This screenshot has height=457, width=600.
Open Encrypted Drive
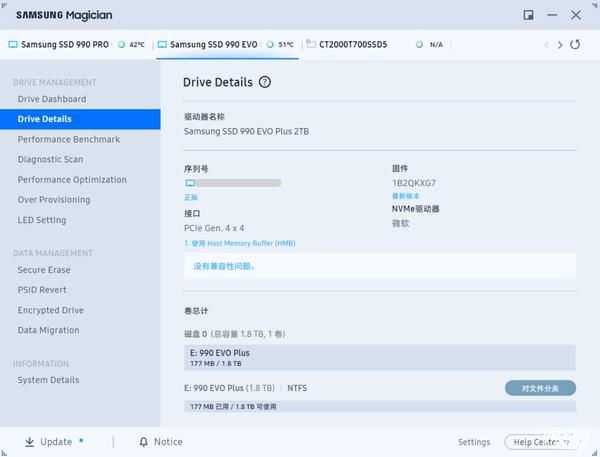coord(51,310)
